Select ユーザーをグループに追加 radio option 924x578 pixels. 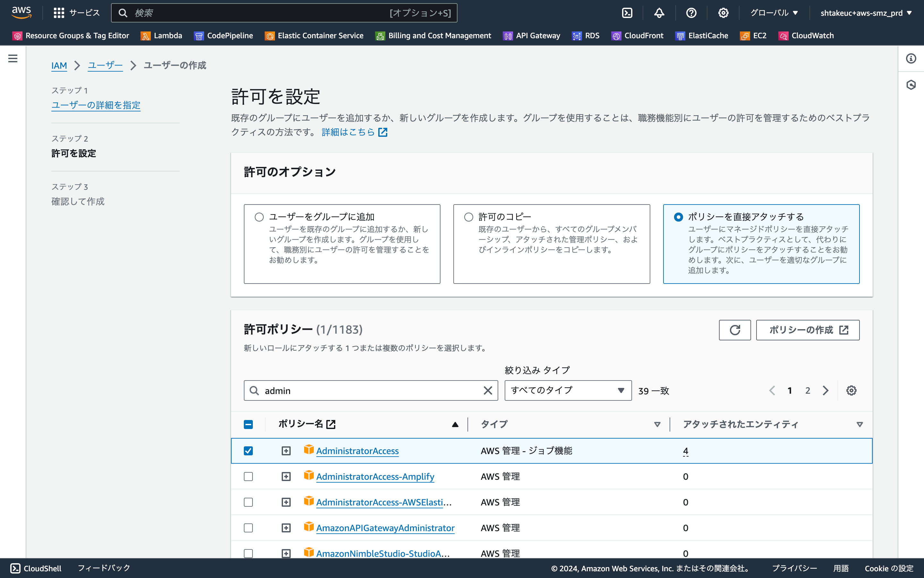(x=259, y=217)
